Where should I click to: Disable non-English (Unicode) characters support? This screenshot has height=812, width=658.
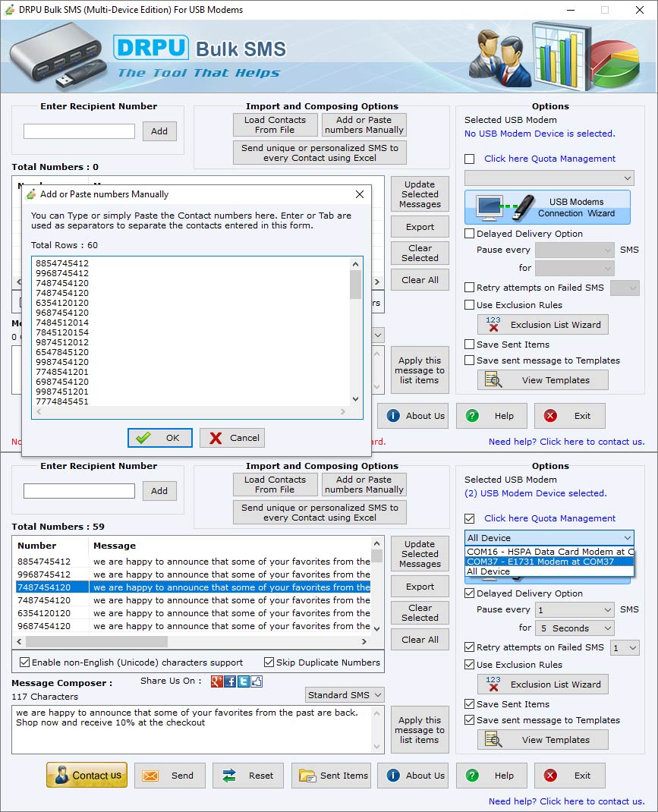[24, 662]
